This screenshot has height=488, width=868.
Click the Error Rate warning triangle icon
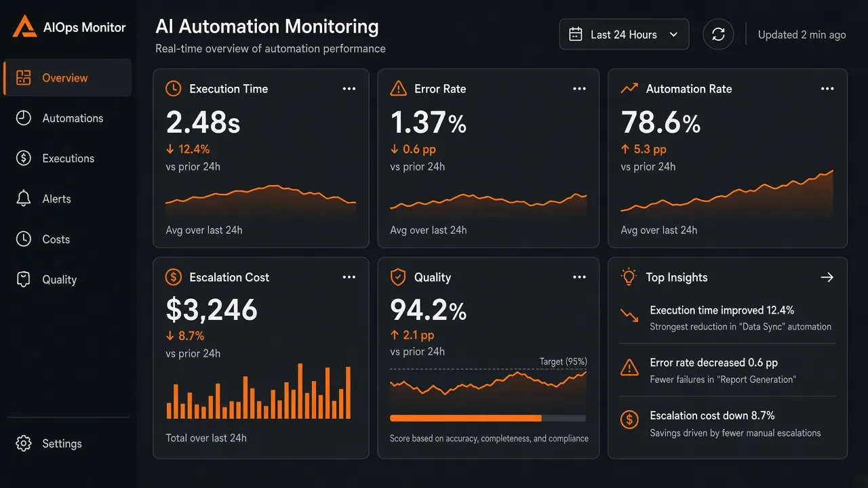coord(399,89)
